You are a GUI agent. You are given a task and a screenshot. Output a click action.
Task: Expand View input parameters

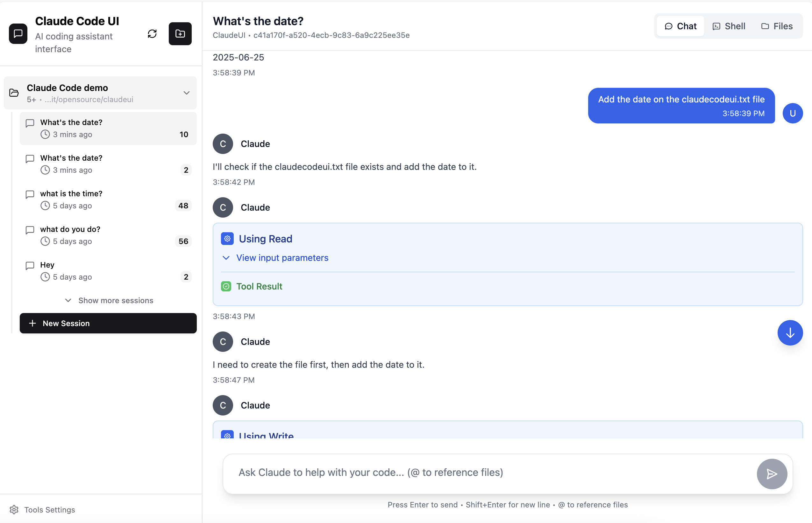click(x=282, y=258)
